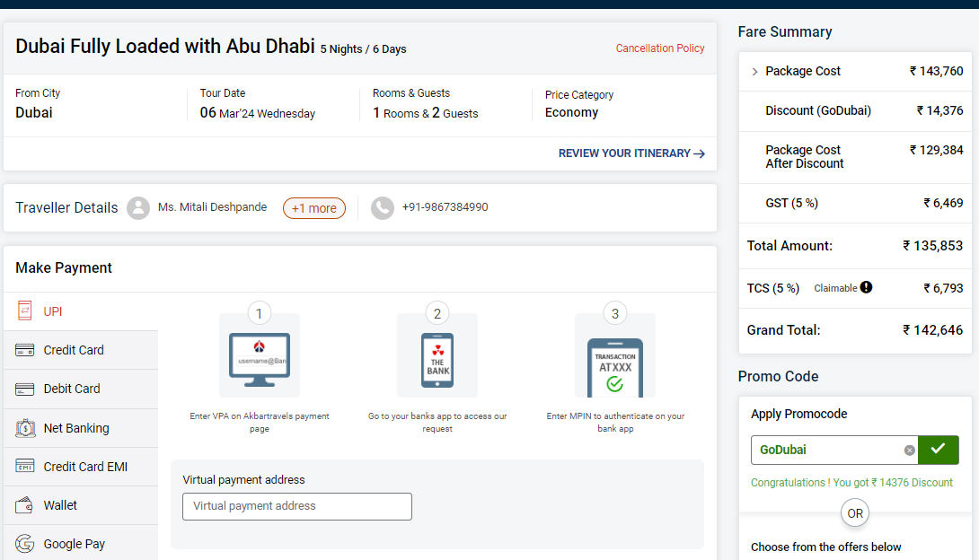Viewport: 979px width, 560px height.
Task: Click the phone icon beside contact number
Action: (x=382, y=207)
